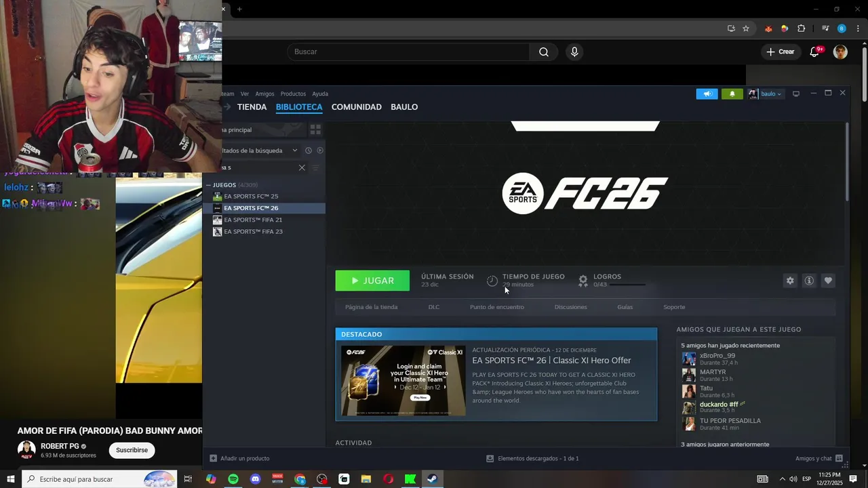Filter by ready-to-play icon
This screenshot has height=488, width=868.
click(320, 150)
